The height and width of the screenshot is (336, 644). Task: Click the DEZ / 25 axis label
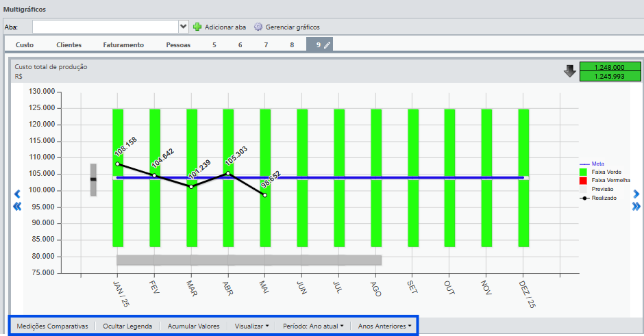[528, 294]
